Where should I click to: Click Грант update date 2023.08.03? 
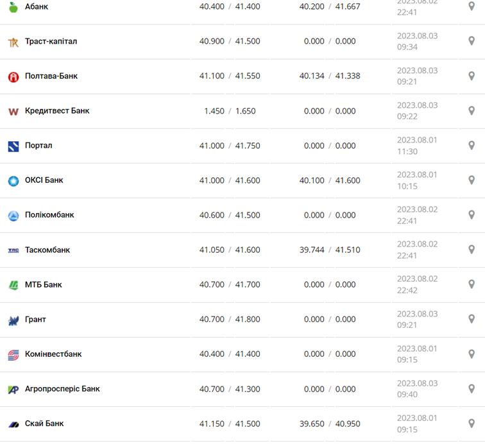click(x=417, y=314)
